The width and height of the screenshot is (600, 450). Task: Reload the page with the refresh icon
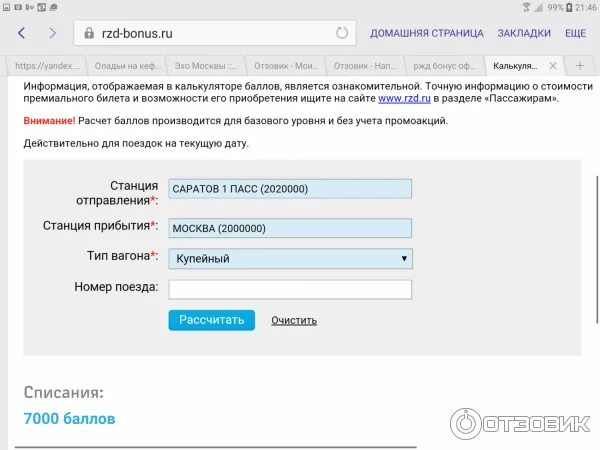(342, 33)
